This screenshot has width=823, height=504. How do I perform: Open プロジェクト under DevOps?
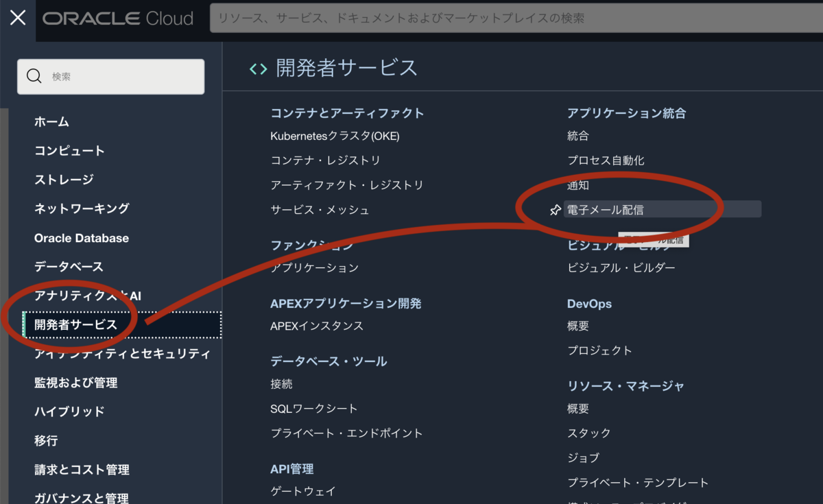(x=599, y=350)
